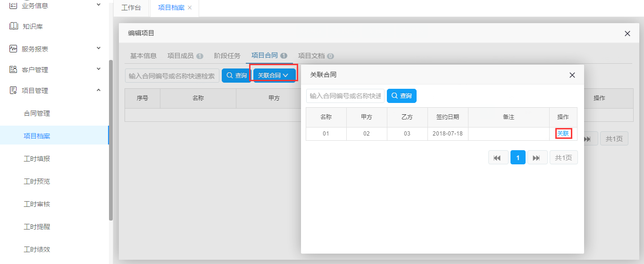Switch to the 项目成员 tab
The width and height of the screenshot is (644, 264).
(185, 56)
